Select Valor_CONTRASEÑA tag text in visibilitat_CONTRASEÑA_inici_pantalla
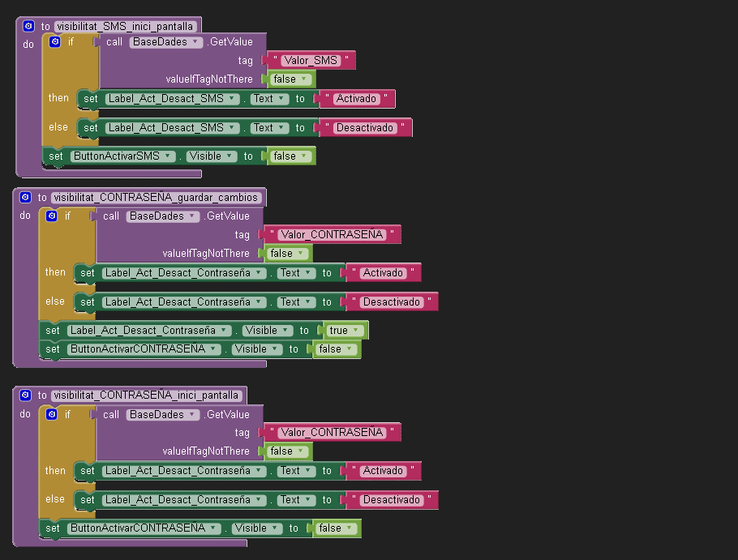738x560 pixels. [x=332, y=433]
